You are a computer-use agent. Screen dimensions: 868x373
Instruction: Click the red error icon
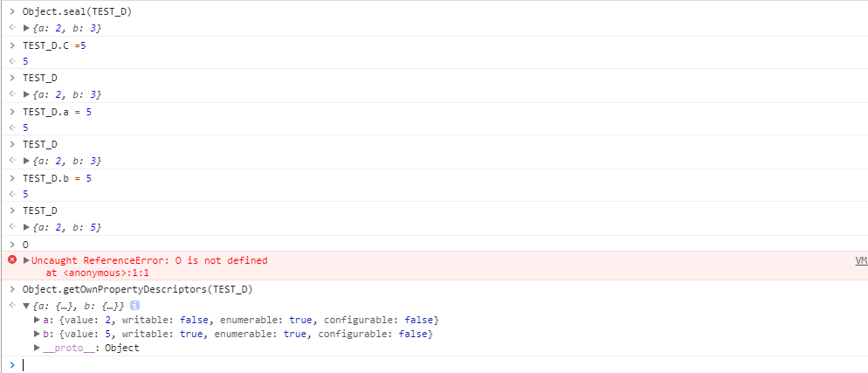pos(12,260)
